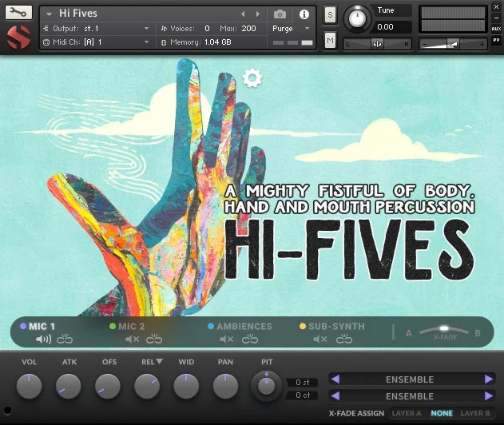
Task: Click the PIT pitch knob
Action: [267, 386]
